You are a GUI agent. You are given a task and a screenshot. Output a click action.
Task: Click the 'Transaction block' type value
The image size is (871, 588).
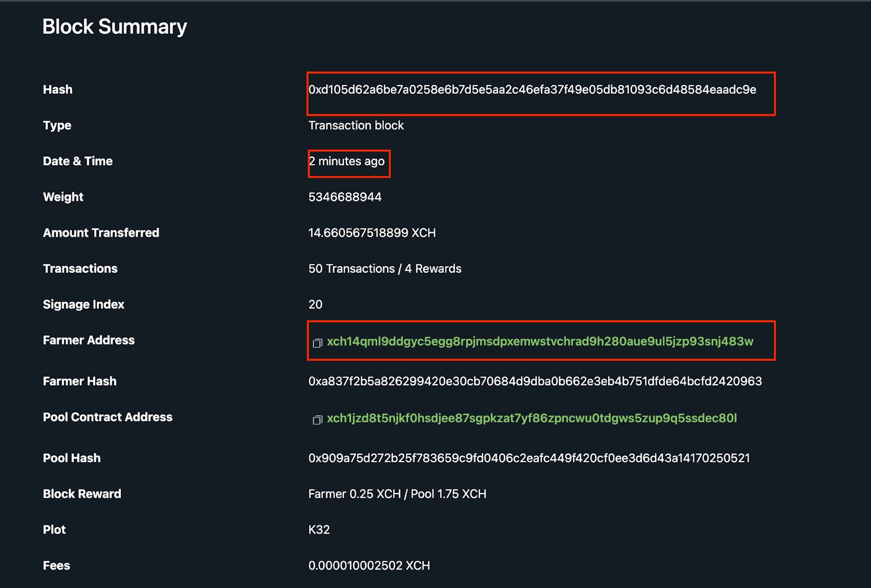click(x=356, y=125)
